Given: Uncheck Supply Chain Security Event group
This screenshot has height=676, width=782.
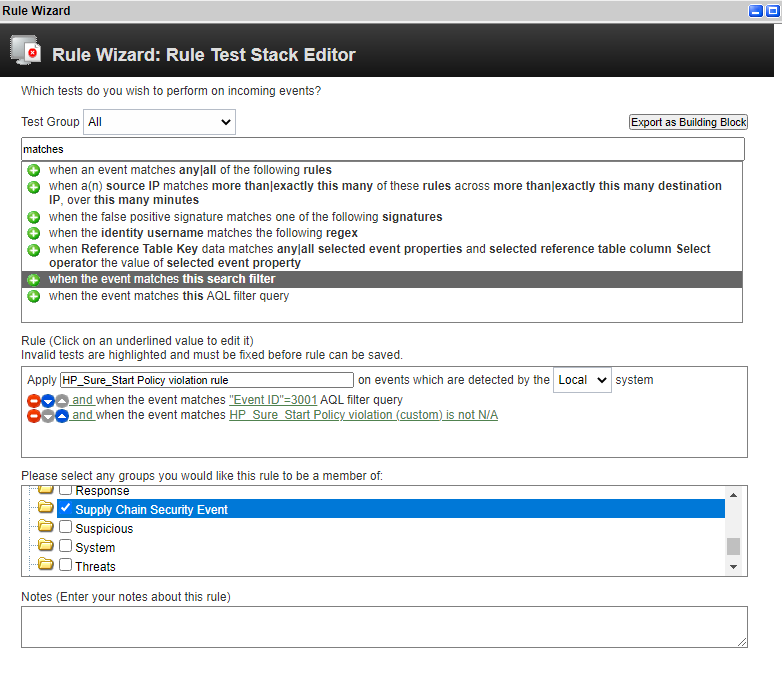Looking at the screenshot, I should point(65,508).
